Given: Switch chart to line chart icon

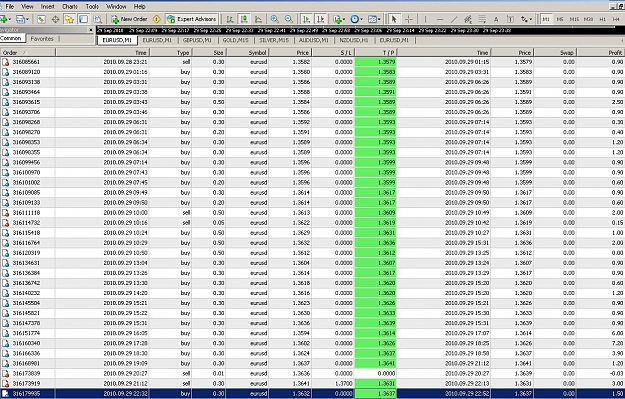Looking at the screenshot, I should [x=258, y=19].
